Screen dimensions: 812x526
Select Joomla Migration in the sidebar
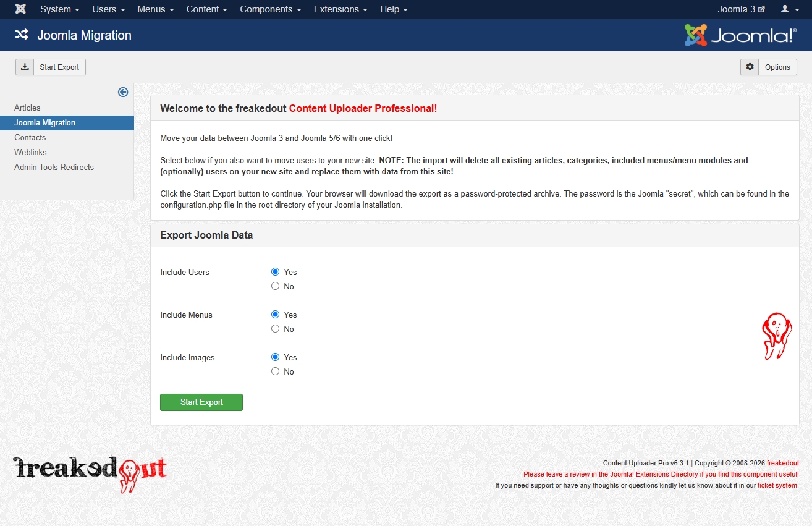tap(67, 122)
